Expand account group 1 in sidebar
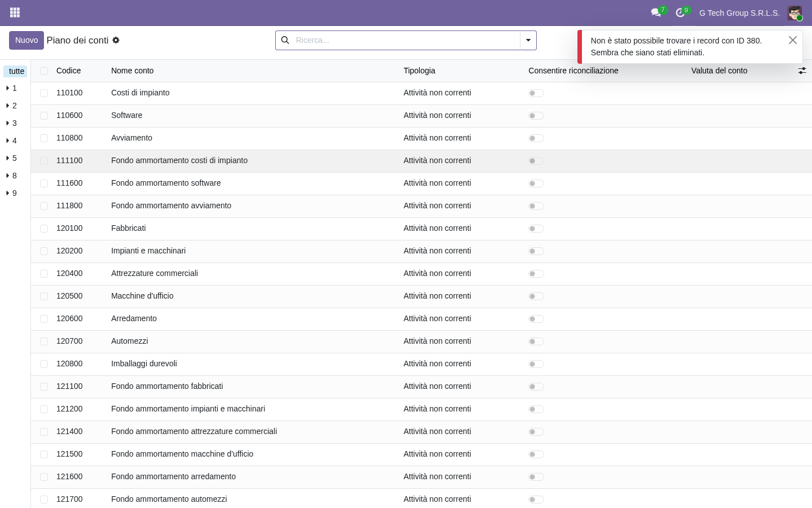This screenshot has width=812, height=508. [11, 88]
